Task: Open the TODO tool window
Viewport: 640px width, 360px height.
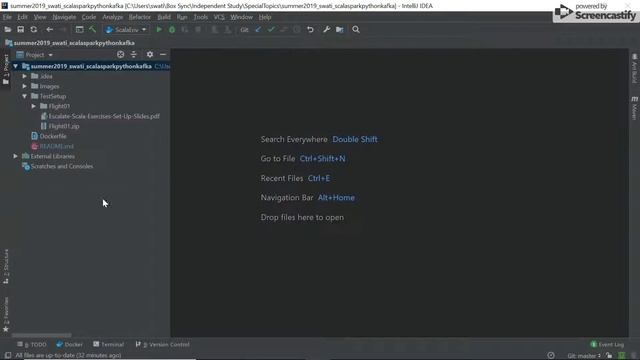Action: (x=32, y=344)
